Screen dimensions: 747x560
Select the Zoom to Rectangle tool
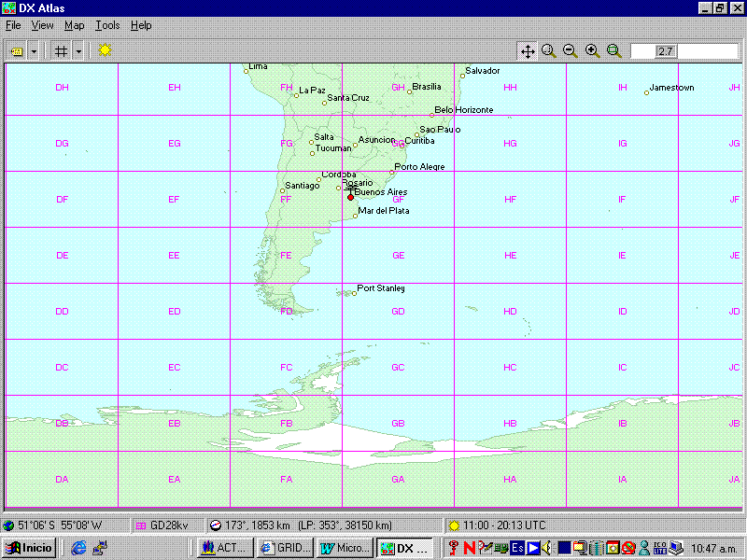[614, 51]
